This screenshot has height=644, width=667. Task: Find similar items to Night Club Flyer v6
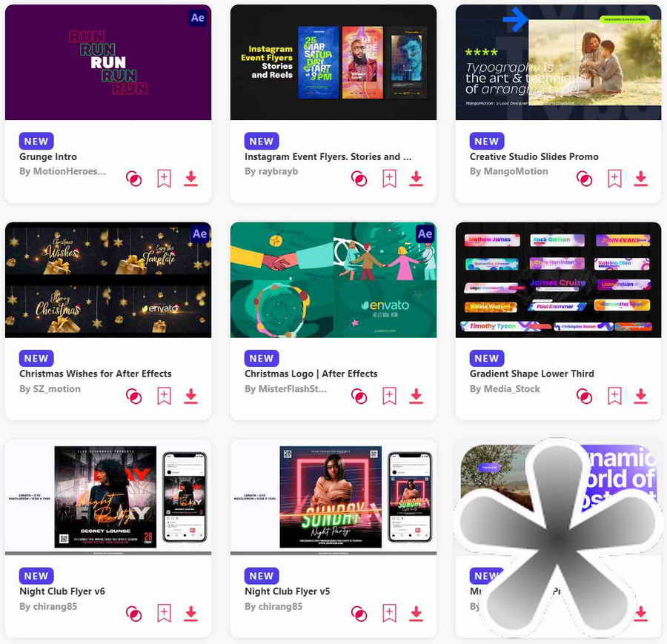[134, 614]
